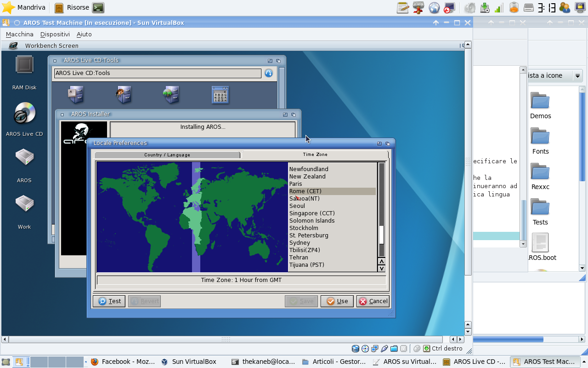
Task: Click the volume speaker tray icon
Action: click(469, 7)
